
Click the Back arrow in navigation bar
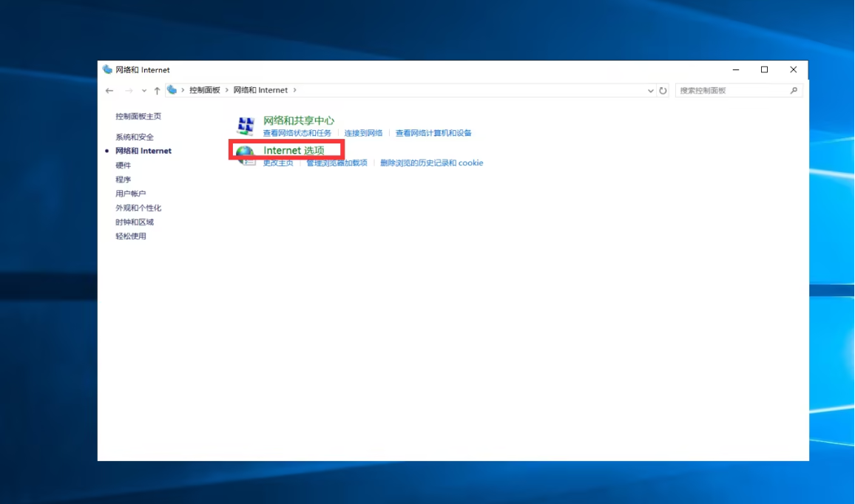(x=109, y=90)
